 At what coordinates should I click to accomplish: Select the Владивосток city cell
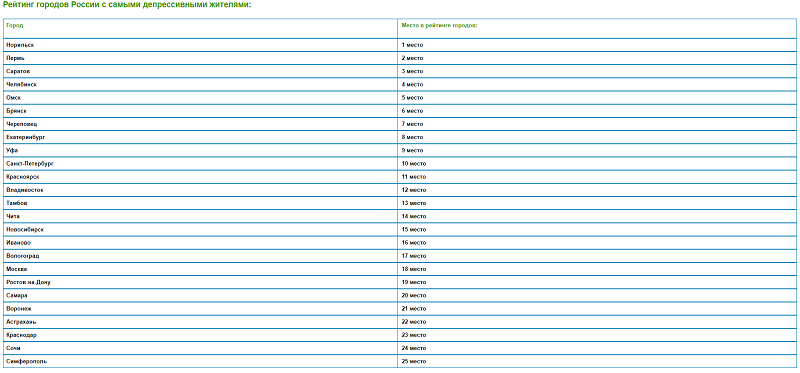coord(201,190)
